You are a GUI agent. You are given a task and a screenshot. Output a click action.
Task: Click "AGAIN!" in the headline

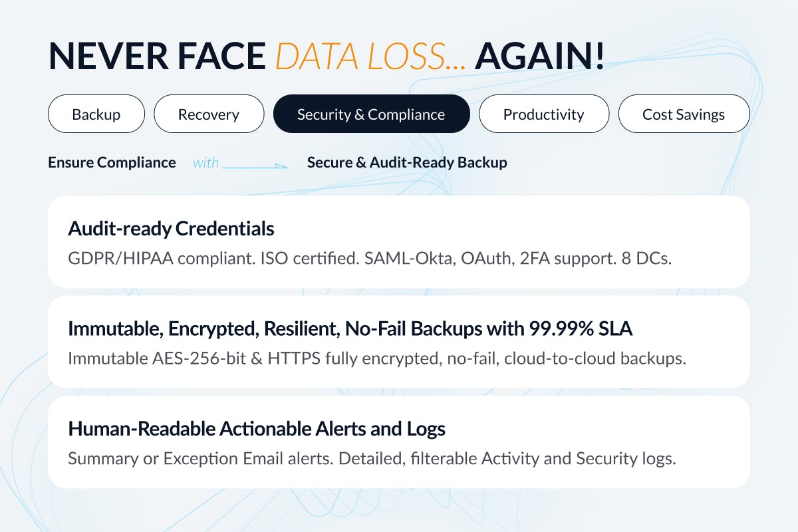coord(539,57)
